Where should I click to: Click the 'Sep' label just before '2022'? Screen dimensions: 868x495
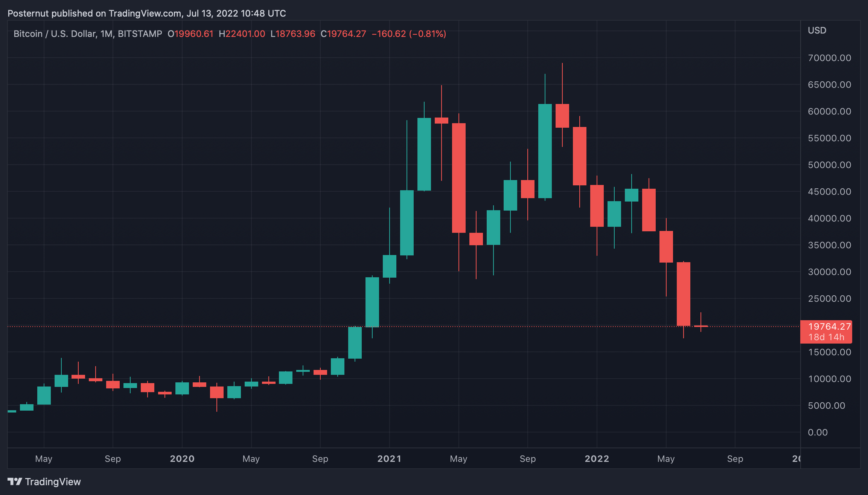click(x=528, y=459)
